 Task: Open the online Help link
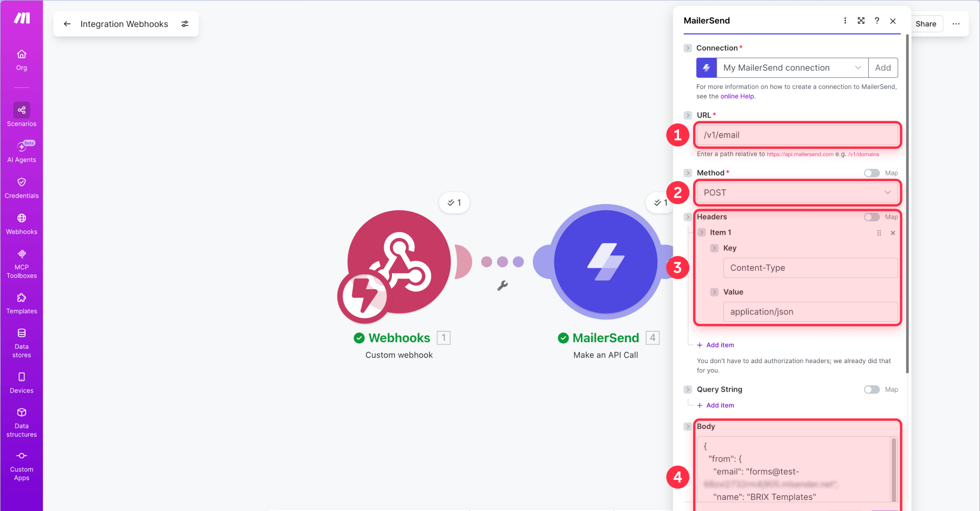pyautogui.click(x=737, y=96)
